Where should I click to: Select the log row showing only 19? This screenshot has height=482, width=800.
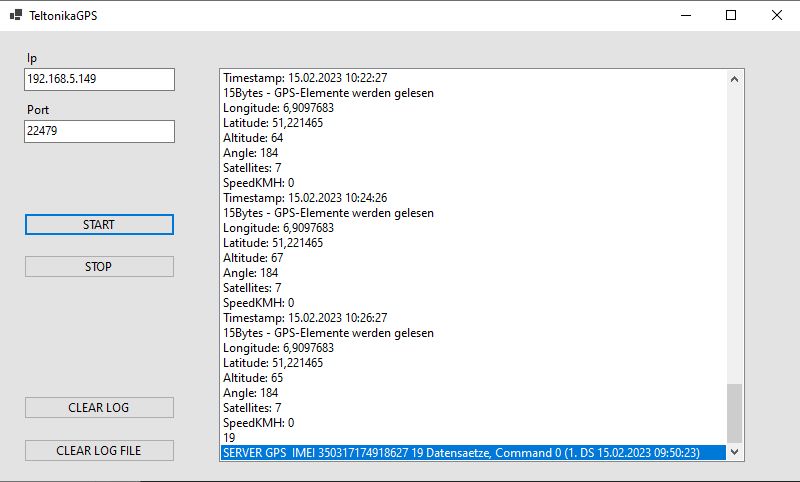coord(473,438)
